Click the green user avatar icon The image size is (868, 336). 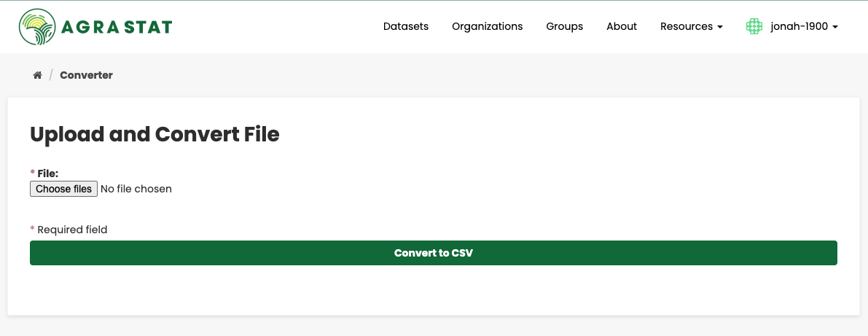(x=754, y=26)
